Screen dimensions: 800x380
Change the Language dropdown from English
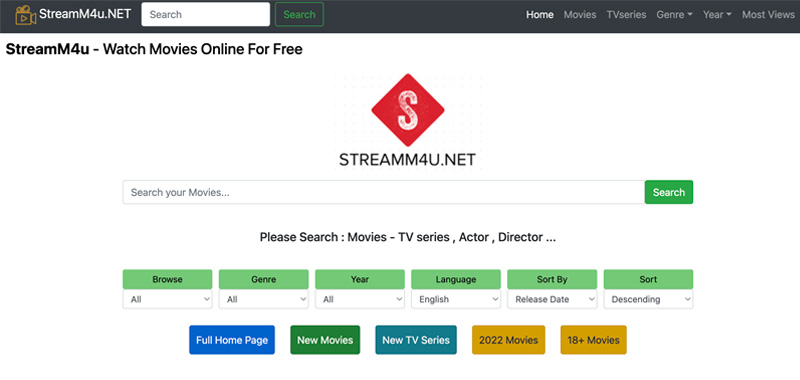(x=456, y=299)
